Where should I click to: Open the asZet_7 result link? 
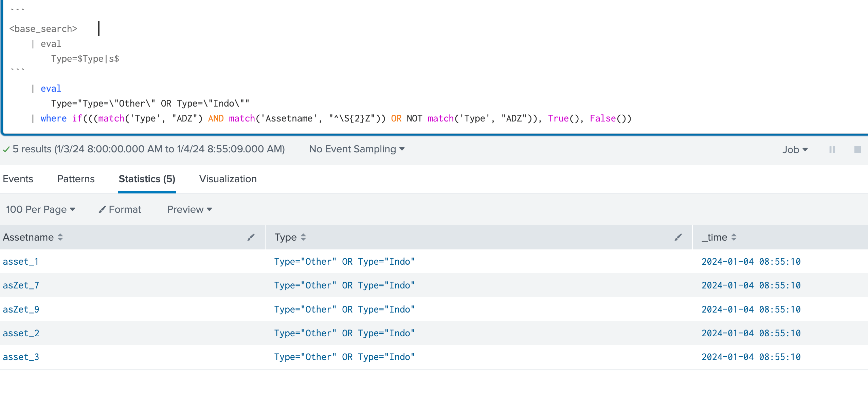tap(21, 285)
